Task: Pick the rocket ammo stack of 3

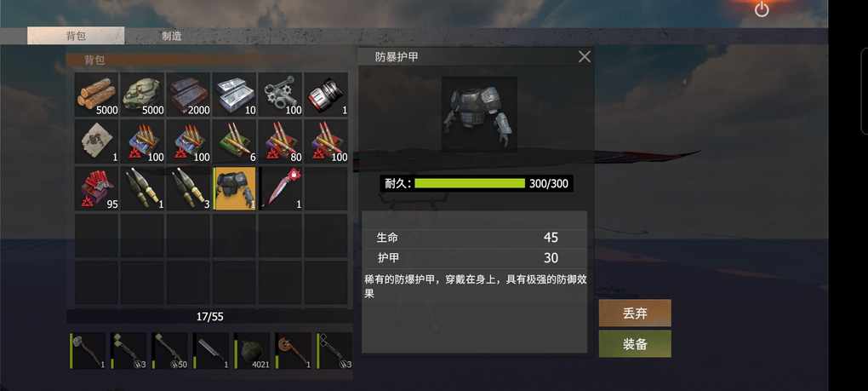Action: (189, 188)
